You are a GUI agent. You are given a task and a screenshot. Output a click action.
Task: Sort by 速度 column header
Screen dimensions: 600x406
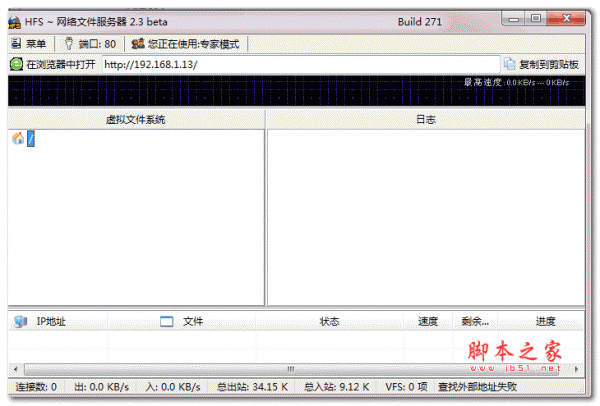428,321
